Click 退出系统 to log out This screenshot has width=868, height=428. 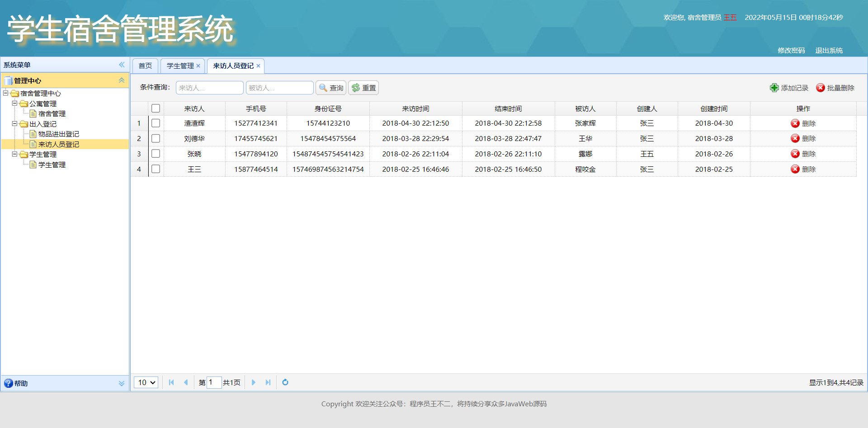coord(829,50)
